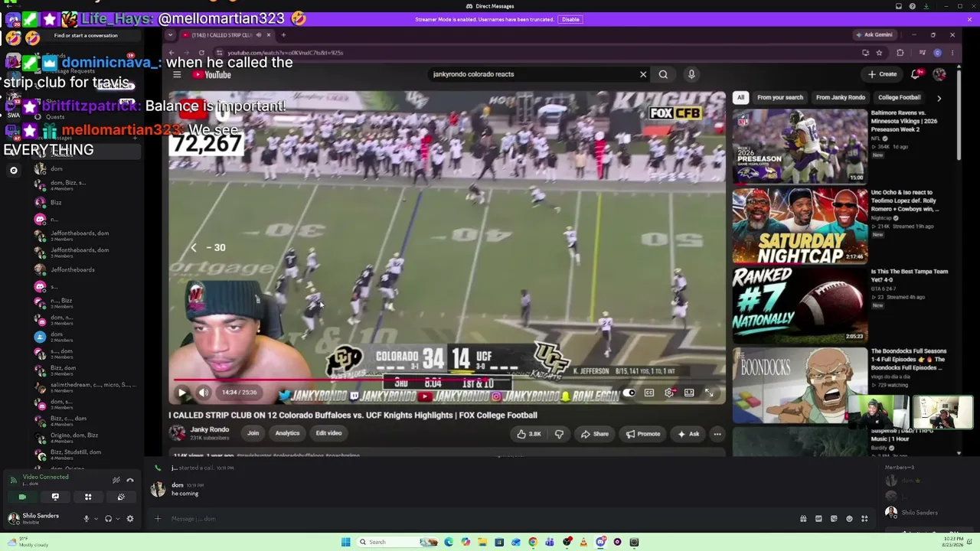Play the YouTube video
The width and height of the screenshot is (980, 551).
182,393
